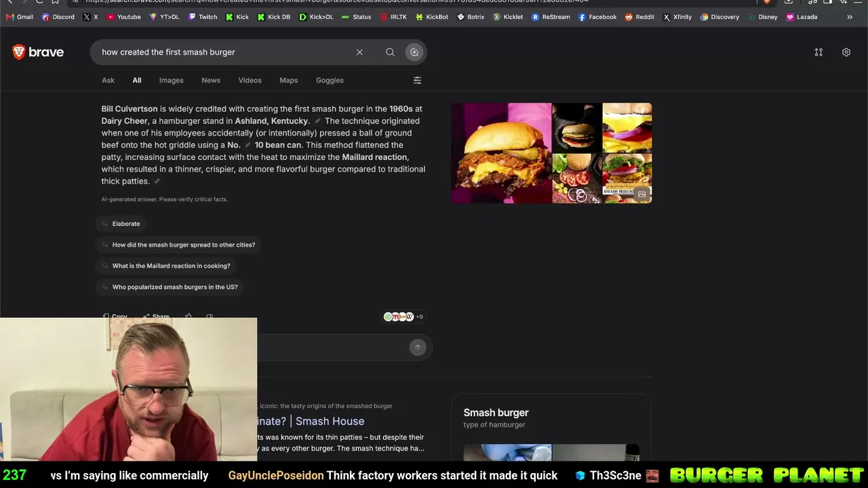Screen dimensions: 868x488
Task: Click the Bill Culvertson name in the answer
Action: tap(130, 108)
